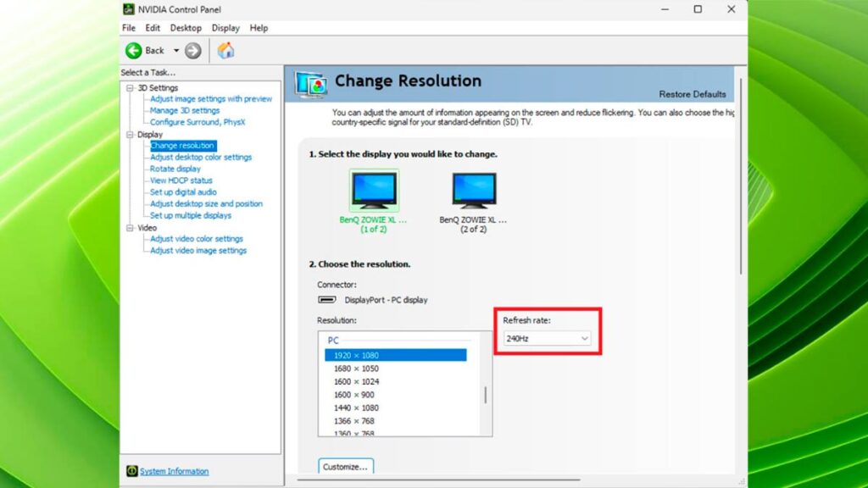Screen dimensions: 868x488
Task: Select the first BenQ ZOWIE monitor icon
Action: click(x=374, y=191)
